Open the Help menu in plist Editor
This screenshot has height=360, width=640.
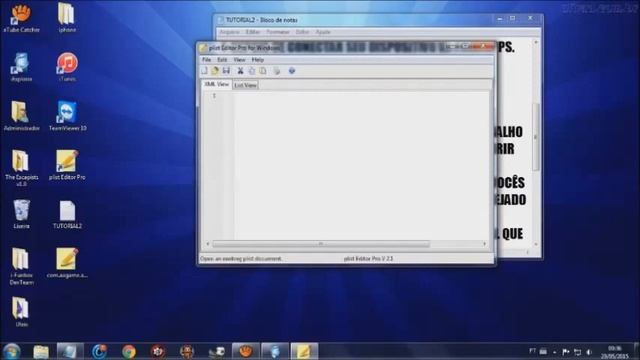pyautogui.click(x=258, y=60)
